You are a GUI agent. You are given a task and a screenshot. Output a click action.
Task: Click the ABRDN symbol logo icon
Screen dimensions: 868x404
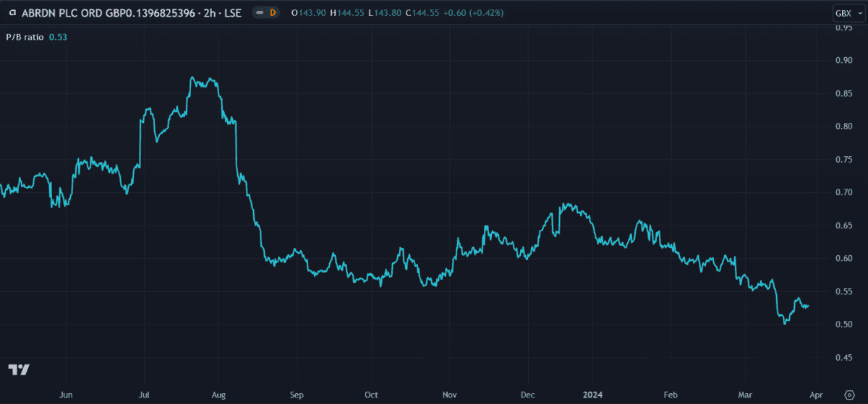pos(12,13)
